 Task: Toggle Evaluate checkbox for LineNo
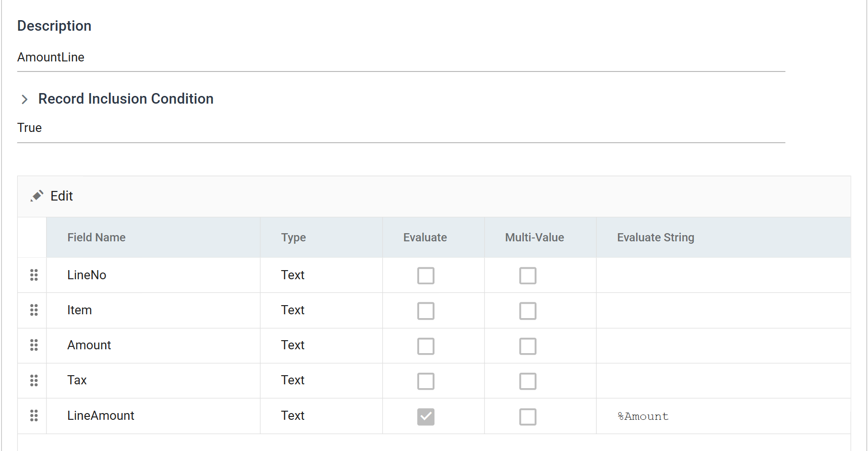pyautogui.click(x=426, y=276)
